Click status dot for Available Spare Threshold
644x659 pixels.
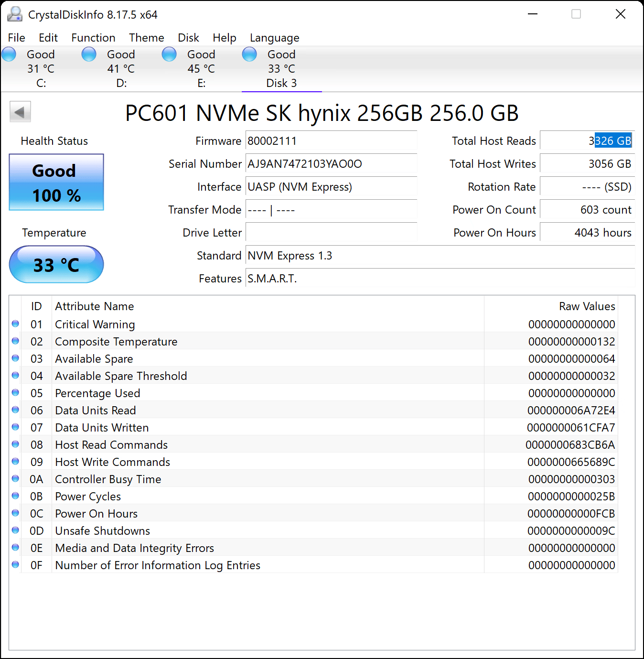click(x=15, y=376)
